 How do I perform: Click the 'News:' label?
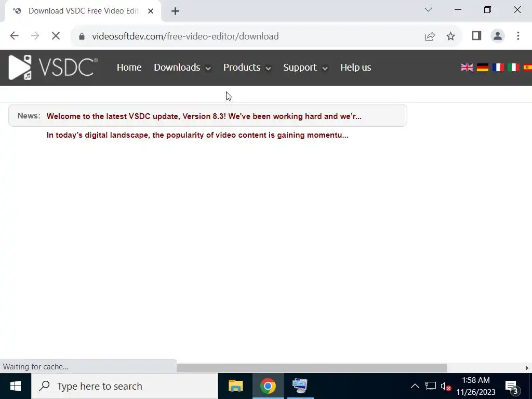[29, 116]
